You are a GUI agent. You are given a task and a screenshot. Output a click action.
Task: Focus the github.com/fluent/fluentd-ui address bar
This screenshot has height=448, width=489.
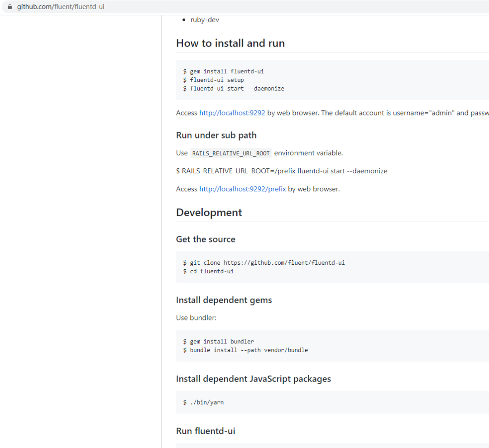pyautogui.click(x=61, y=7)
